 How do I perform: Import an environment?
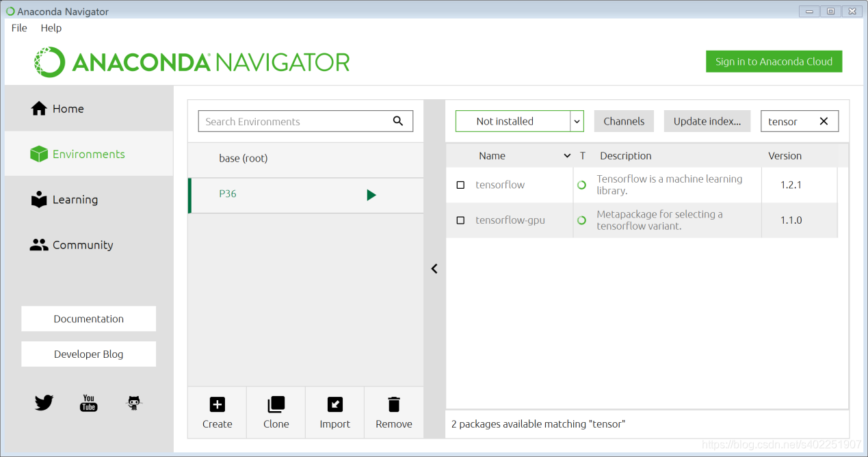coord(335,413)
